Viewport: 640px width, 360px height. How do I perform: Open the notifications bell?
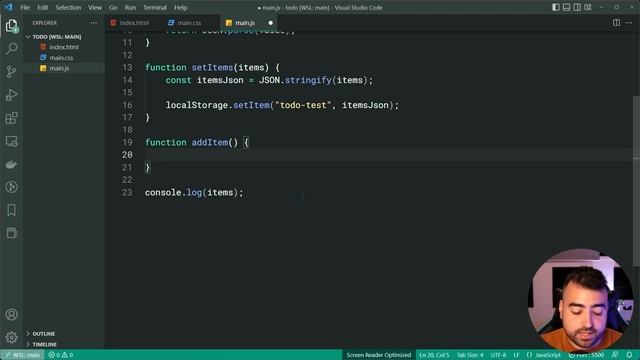pos(629,355)
